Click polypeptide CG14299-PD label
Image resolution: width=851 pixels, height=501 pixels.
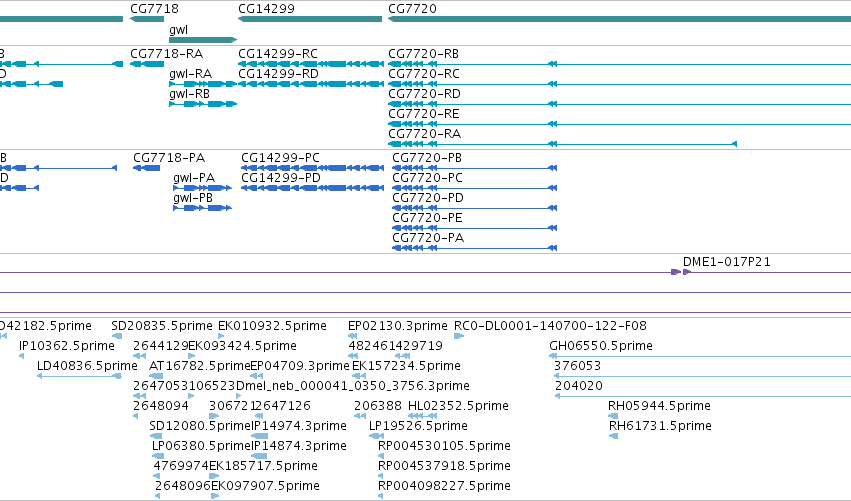click(281, 178)
